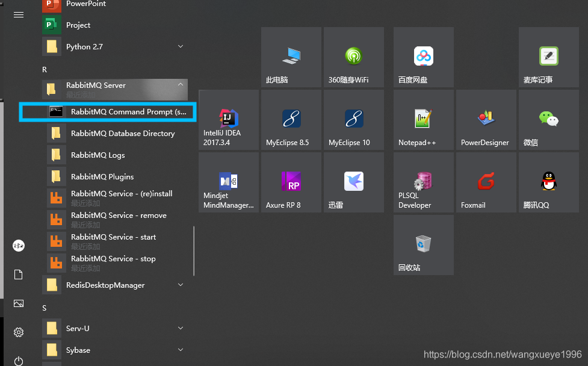Image resolution: width=588 pixels, height=366 pixels.
Task: Launch Project from the app list
Action: pyautogui.click(x=115, y=25)
